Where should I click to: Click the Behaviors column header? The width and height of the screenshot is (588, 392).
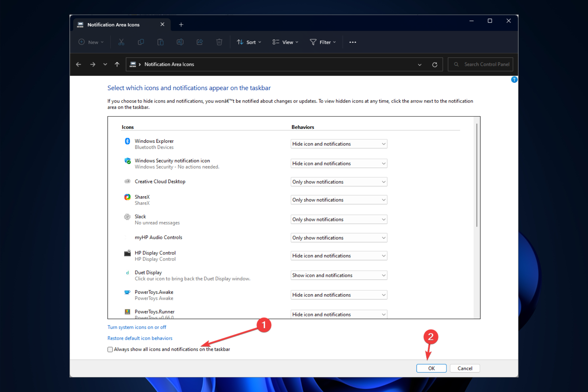click(303, 127)
